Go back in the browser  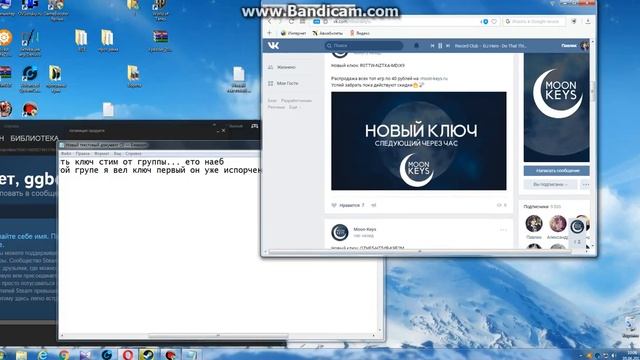coord(270,21)
